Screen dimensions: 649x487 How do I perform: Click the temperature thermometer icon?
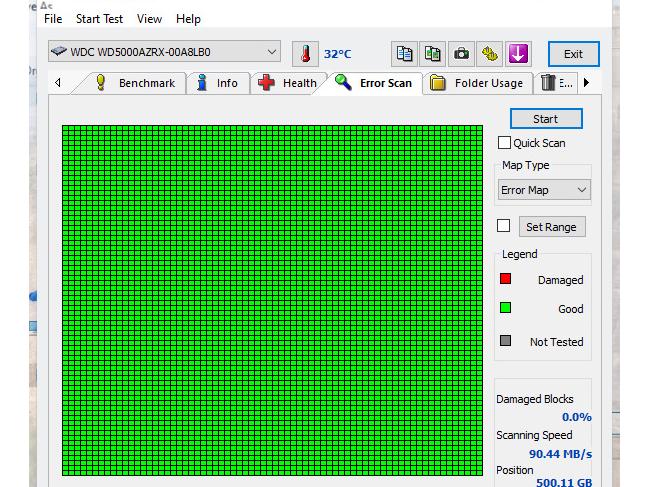304,54
